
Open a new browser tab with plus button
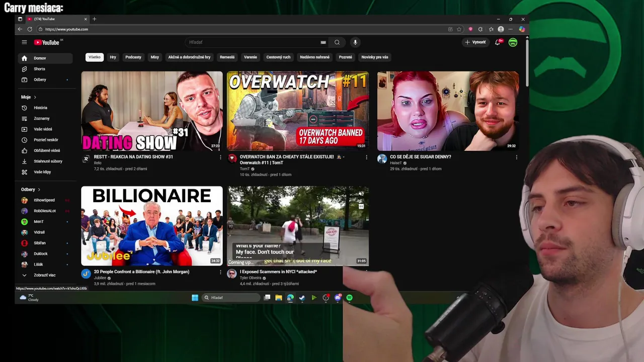click(x=94, y=19)
